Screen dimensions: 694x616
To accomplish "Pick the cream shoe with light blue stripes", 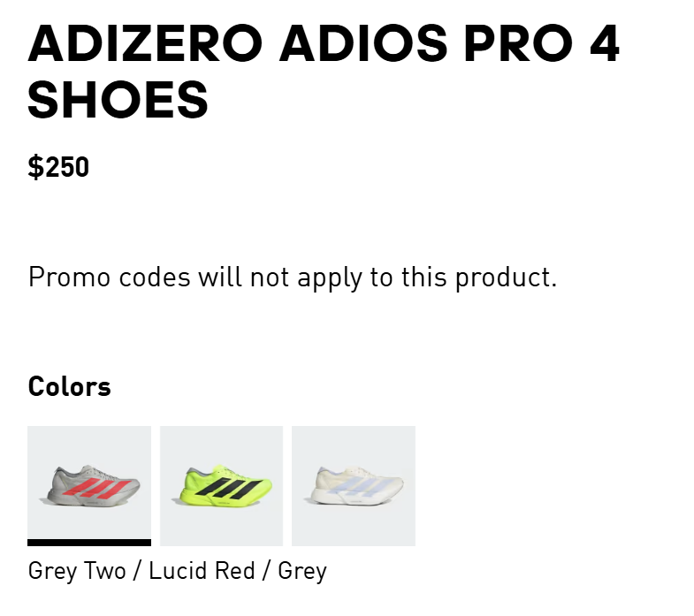I will pos(354,485).
